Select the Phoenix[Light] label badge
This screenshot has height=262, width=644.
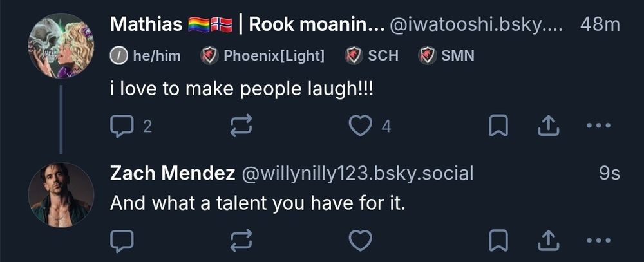[x=263, y=55]
